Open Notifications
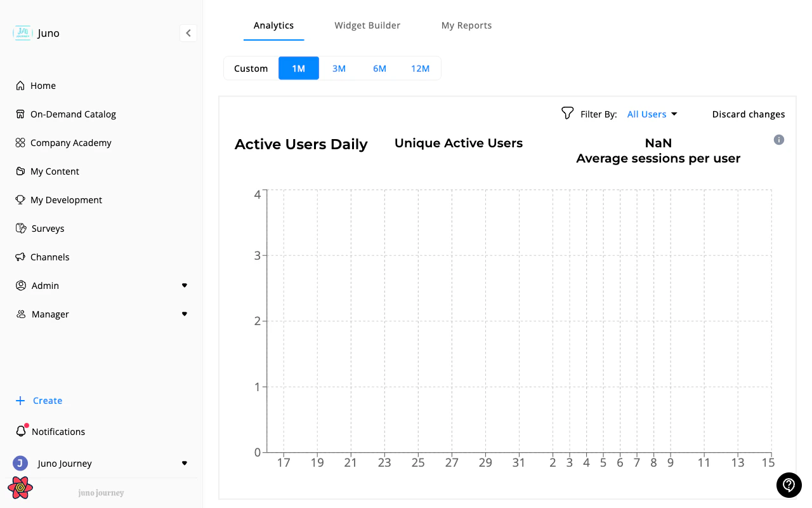The width and height of the screenshot is (812, 508). pos(58,431)
